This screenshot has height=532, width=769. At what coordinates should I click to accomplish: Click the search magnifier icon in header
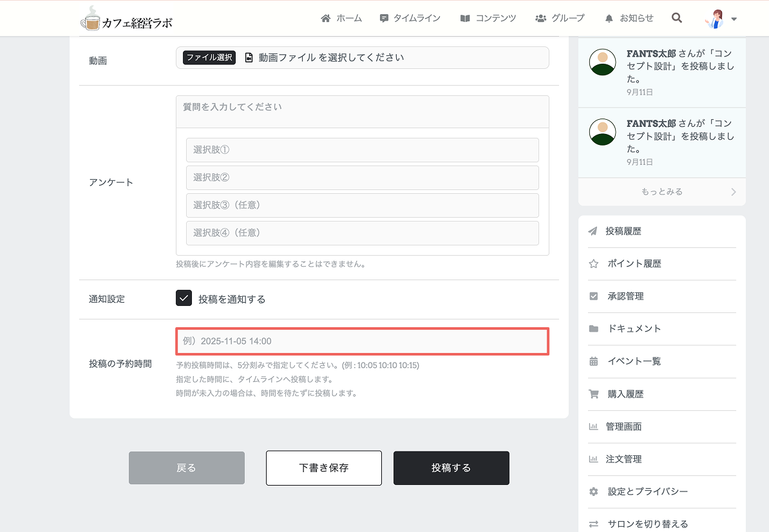[676, 18]
